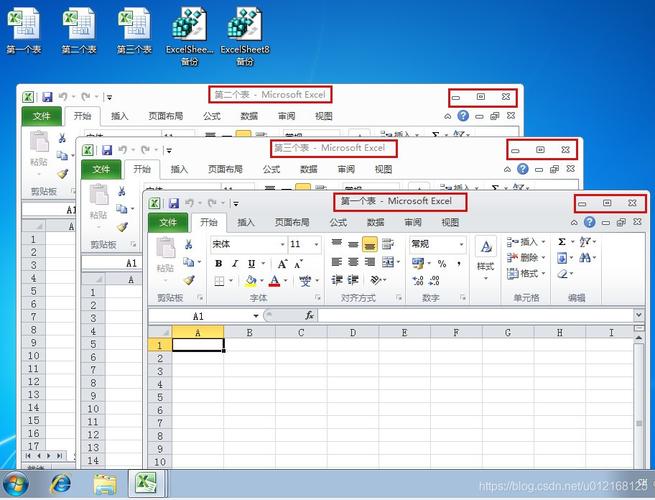Open 第三个表 desktop file icon
The height and width of the screenshot is (500, 655).
tap(134, 31)
